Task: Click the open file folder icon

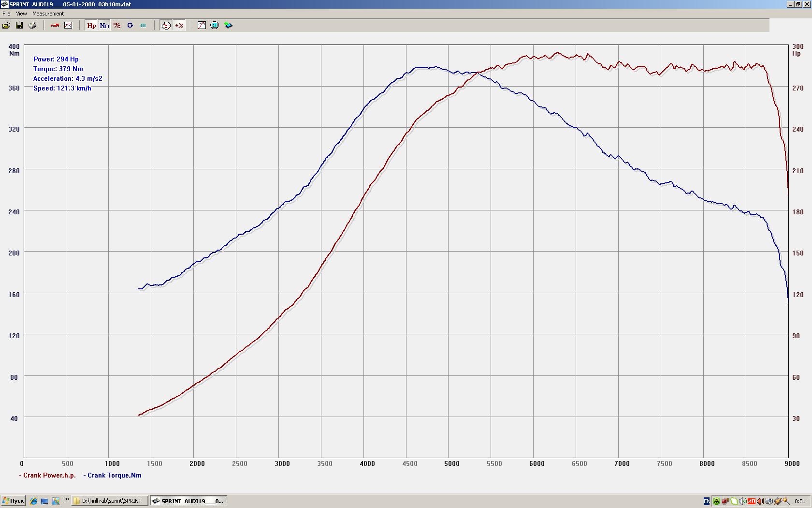Action: tap(6, 25)
